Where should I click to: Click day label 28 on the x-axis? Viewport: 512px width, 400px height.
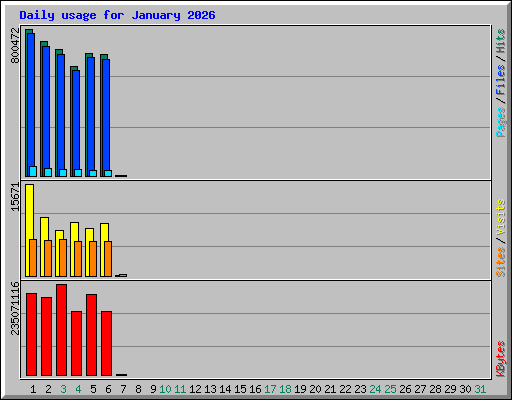[435, 389]
